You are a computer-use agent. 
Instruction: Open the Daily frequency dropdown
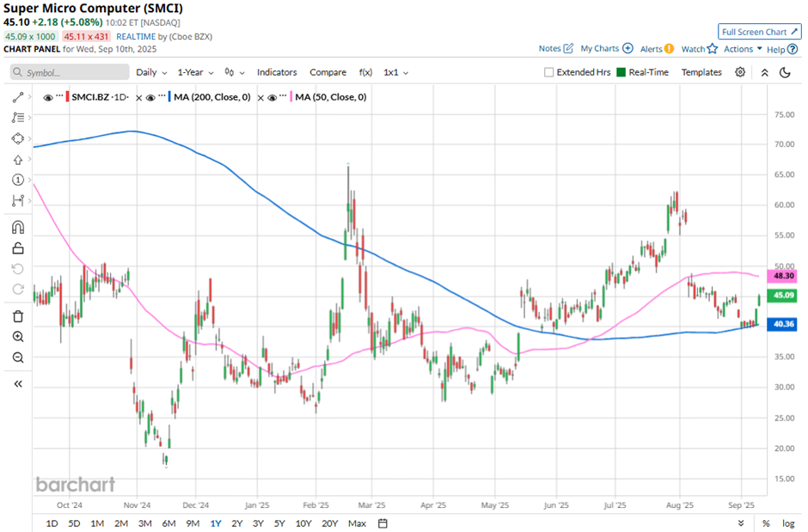point(151,72)
